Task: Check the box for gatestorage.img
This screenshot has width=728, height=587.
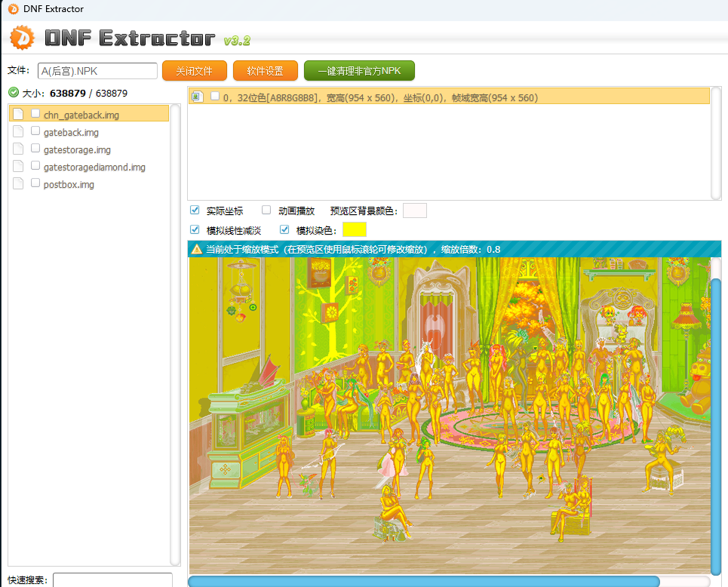Action: click(x=35, y=148)
